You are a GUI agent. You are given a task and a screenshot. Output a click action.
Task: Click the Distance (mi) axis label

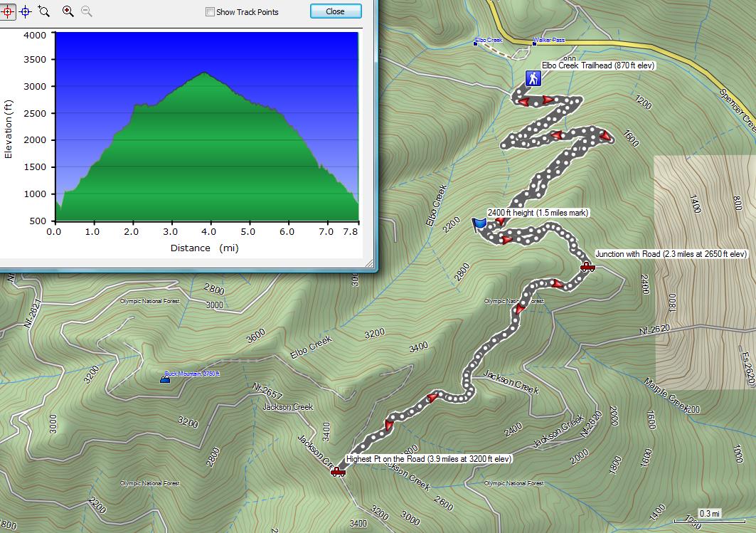point(204,248)
